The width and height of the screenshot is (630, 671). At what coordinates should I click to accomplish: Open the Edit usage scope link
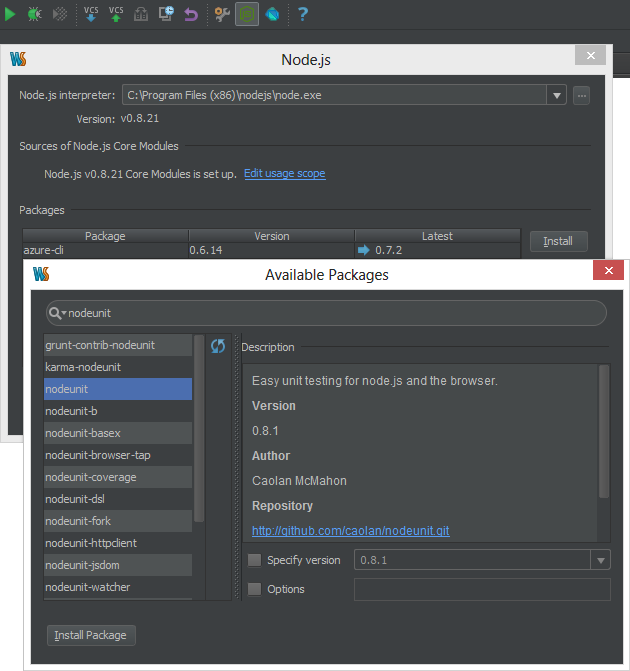285,173
